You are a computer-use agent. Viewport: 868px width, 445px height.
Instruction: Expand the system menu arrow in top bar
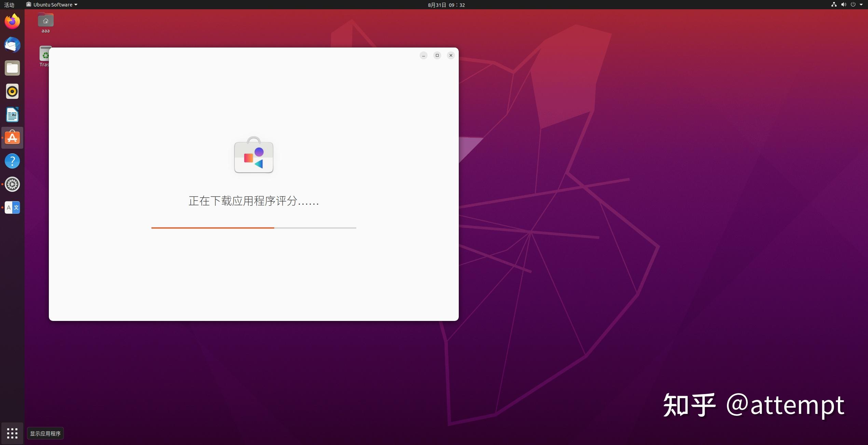(x=861, y=4)
